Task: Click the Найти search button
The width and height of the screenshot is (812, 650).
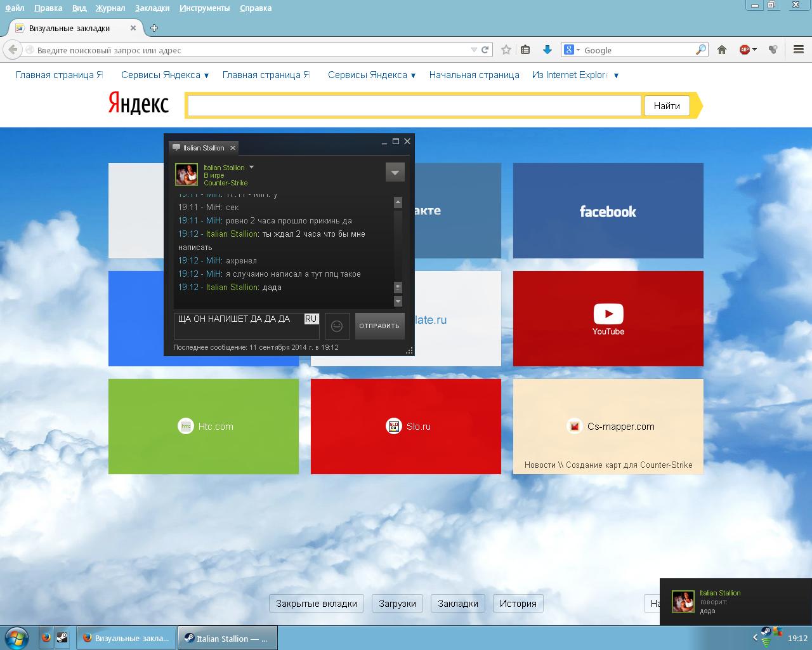Action: click(667, 106)
